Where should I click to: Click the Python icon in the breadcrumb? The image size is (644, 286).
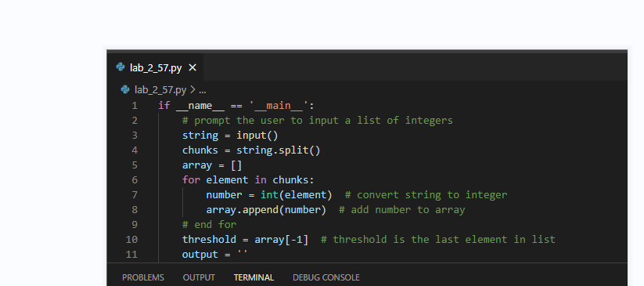click(125, 89)
